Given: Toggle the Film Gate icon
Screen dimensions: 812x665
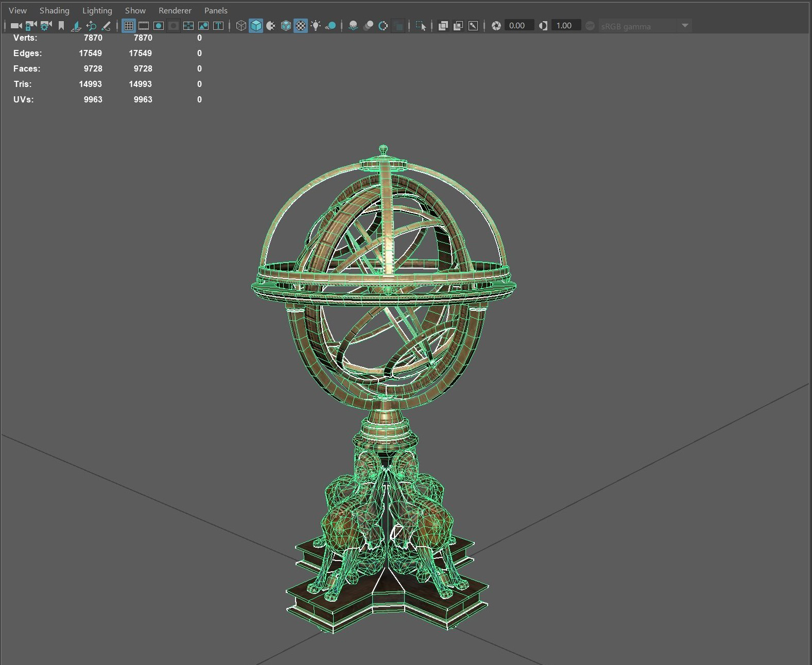Looking at the screenshot, I should coord(144,26).
